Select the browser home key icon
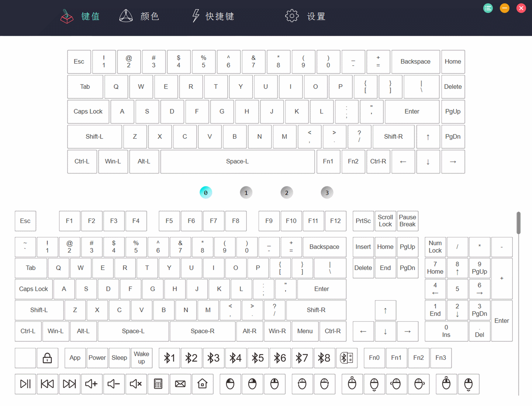The height and width of the screenshot is (406, 532). point(203,384)
